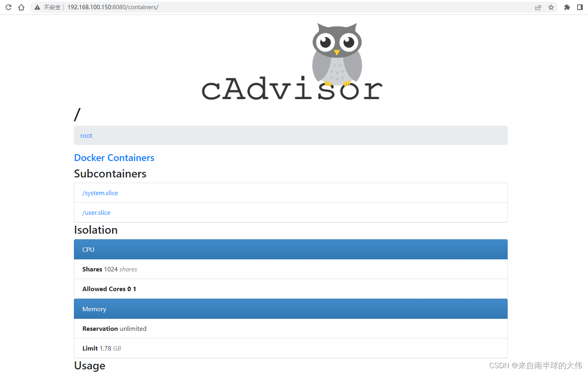Open the extensions puzzle icon
The image size is (588, 373).
[x=567, y=7]
